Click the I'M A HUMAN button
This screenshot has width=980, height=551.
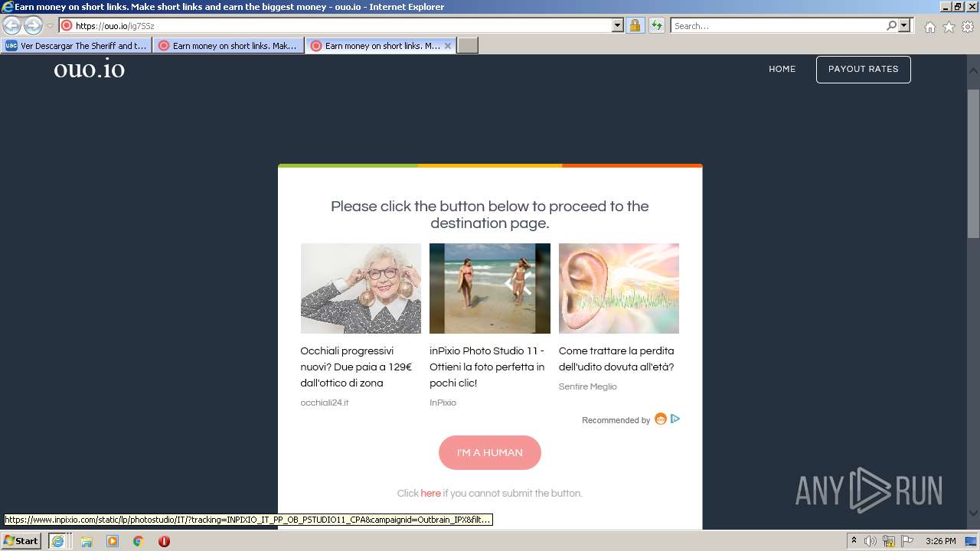(490, 452)
